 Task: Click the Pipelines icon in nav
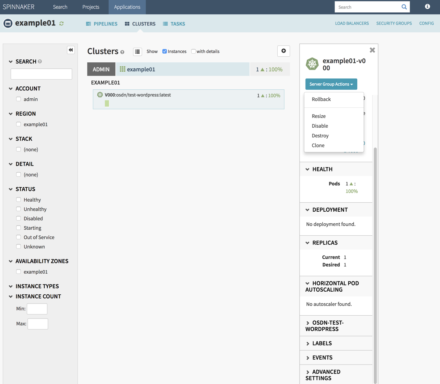coord(88,24)
